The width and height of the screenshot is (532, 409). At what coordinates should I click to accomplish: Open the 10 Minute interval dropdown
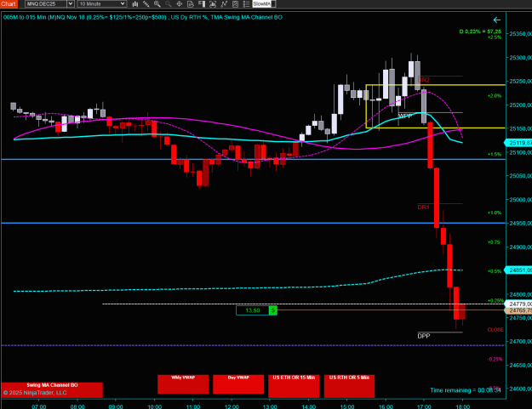tap(102, 3)
